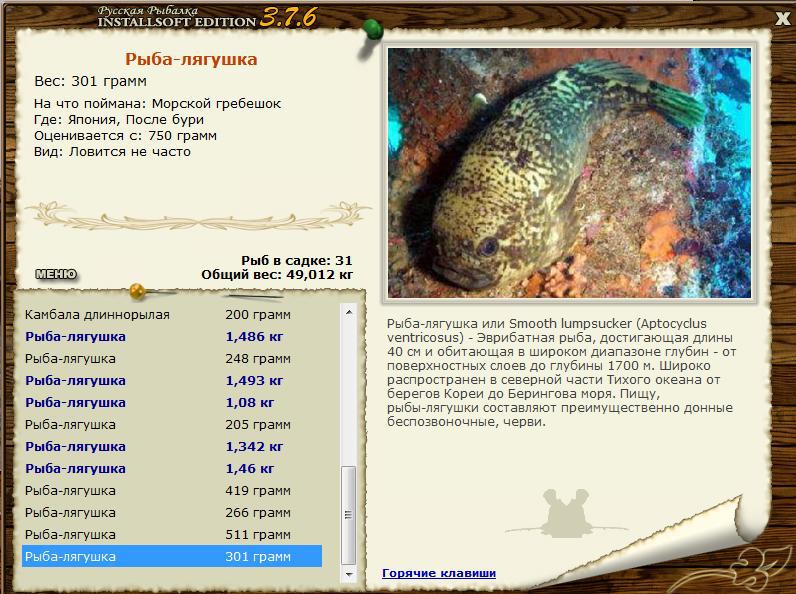Select Камбала длиннорылая 200 грамм row

point(172,315)
